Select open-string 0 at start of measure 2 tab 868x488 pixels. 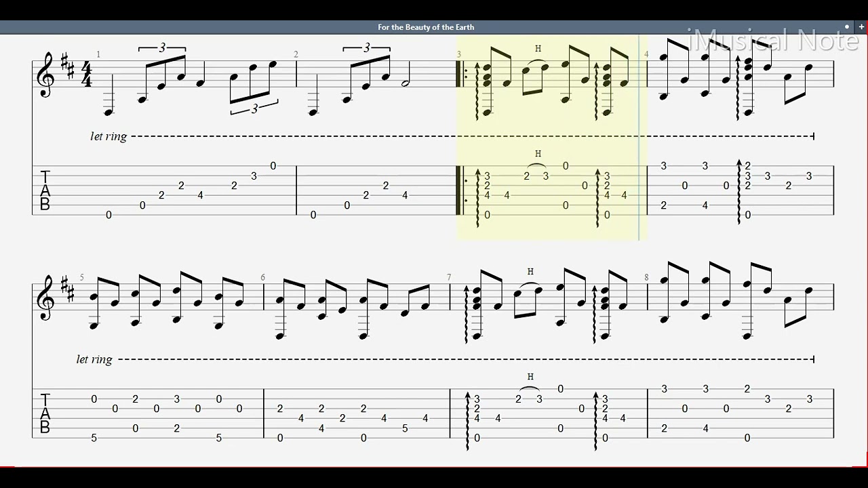click(x=313, y=216)
